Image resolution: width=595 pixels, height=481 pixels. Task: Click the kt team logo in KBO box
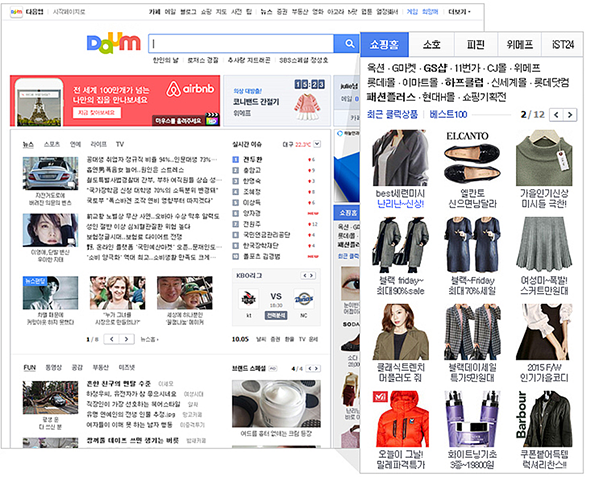pos(249,299)
